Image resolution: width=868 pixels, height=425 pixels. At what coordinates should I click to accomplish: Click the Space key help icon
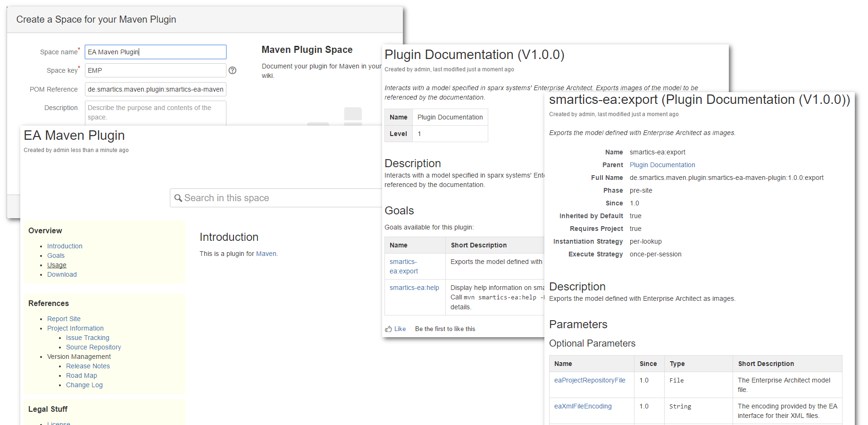pos(232,70)
